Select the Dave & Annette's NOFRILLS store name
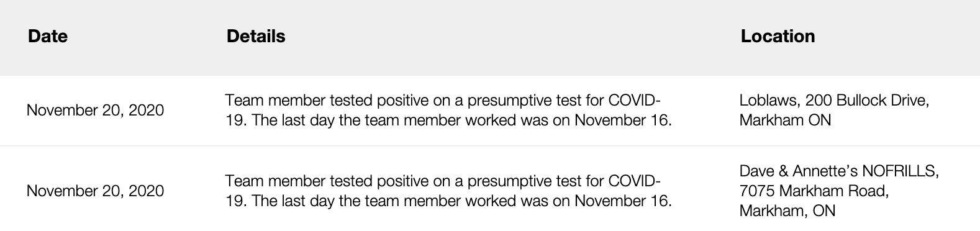980x231 pixels. (839, 171)
